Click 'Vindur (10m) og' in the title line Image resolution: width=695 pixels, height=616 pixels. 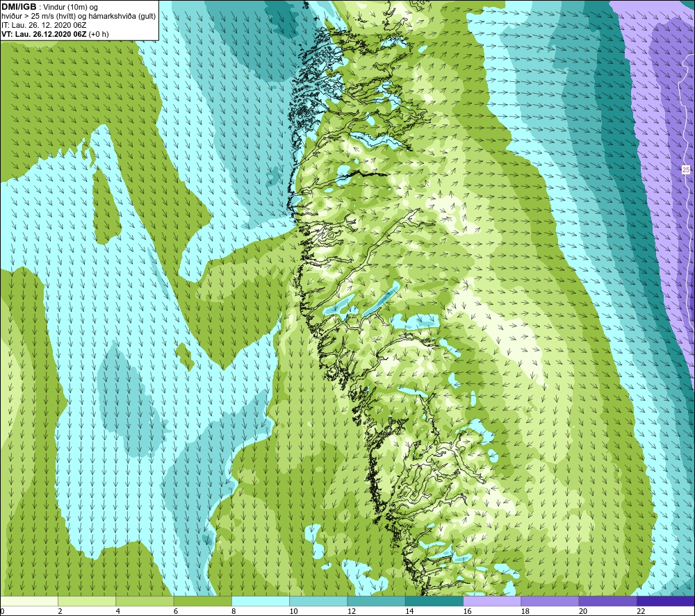[70, 8]
